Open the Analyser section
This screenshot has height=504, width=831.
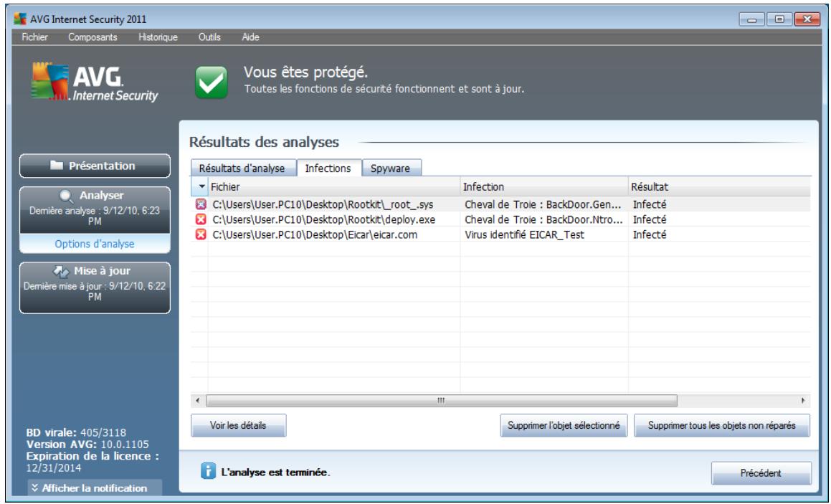95,210
